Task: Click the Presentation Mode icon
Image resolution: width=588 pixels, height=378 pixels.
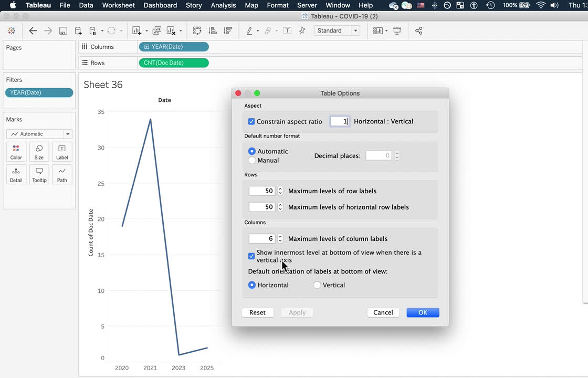Action: coord(397,31)
